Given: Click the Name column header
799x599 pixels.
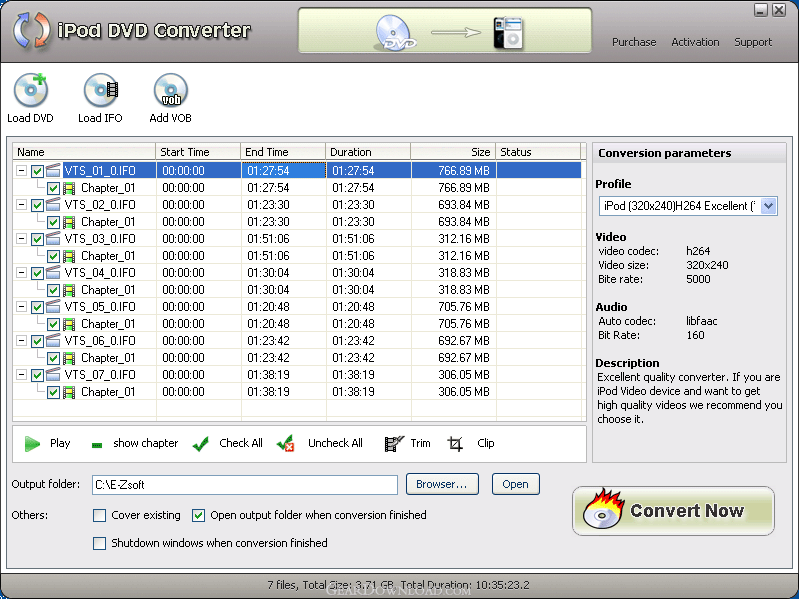Looking at the screenshot, I should (84, 152).
